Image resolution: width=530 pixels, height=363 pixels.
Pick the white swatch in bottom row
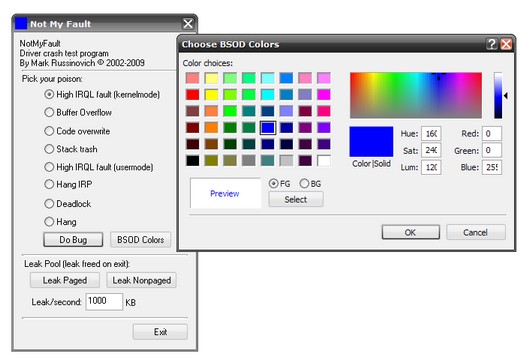(323, 161)
